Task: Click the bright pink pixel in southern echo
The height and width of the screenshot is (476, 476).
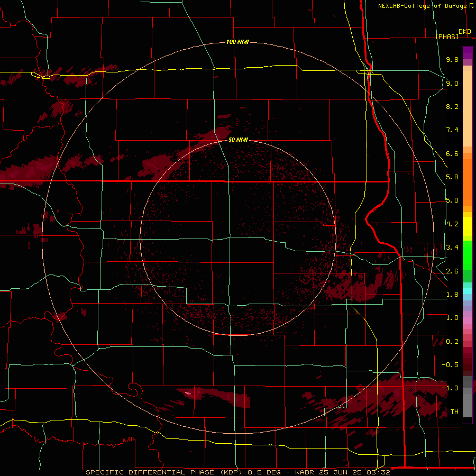Action: click(x=188, y=393)
